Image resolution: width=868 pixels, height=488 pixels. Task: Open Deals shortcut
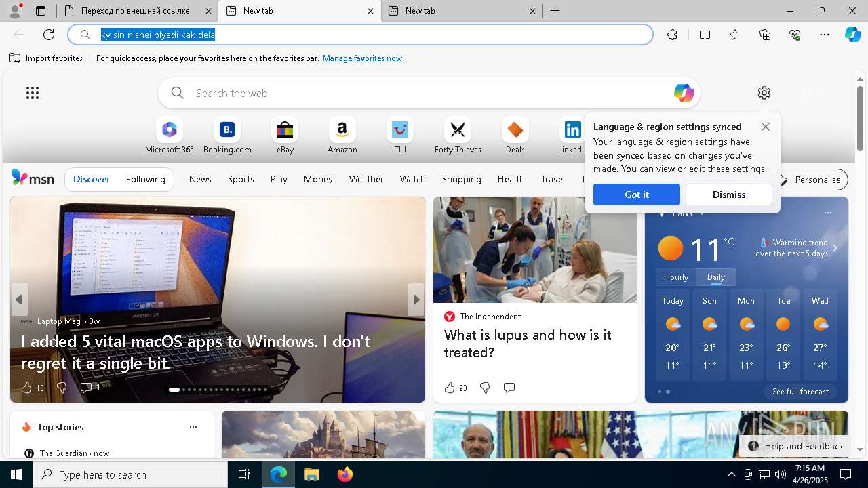(515, 136)
